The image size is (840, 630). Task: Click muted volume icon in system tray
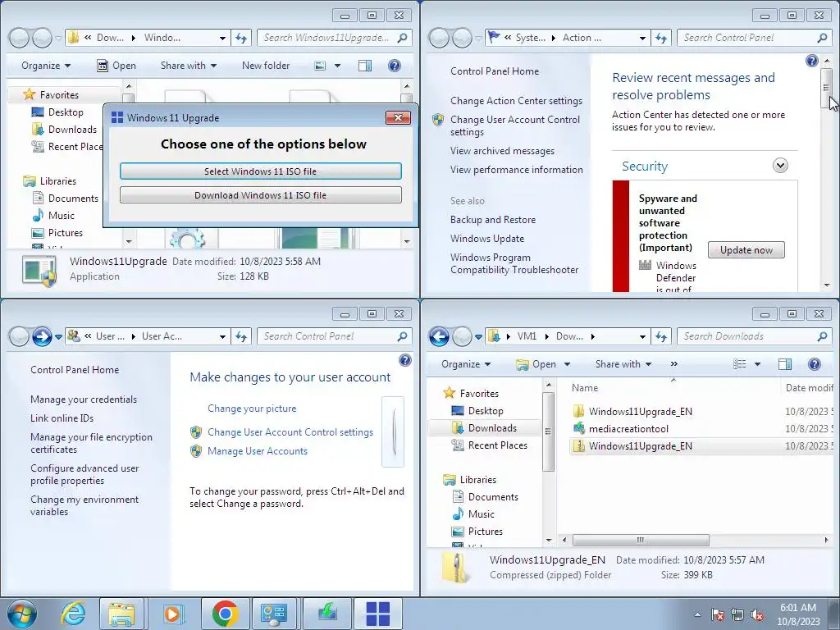pyautogui.click(x=757, y=614)
